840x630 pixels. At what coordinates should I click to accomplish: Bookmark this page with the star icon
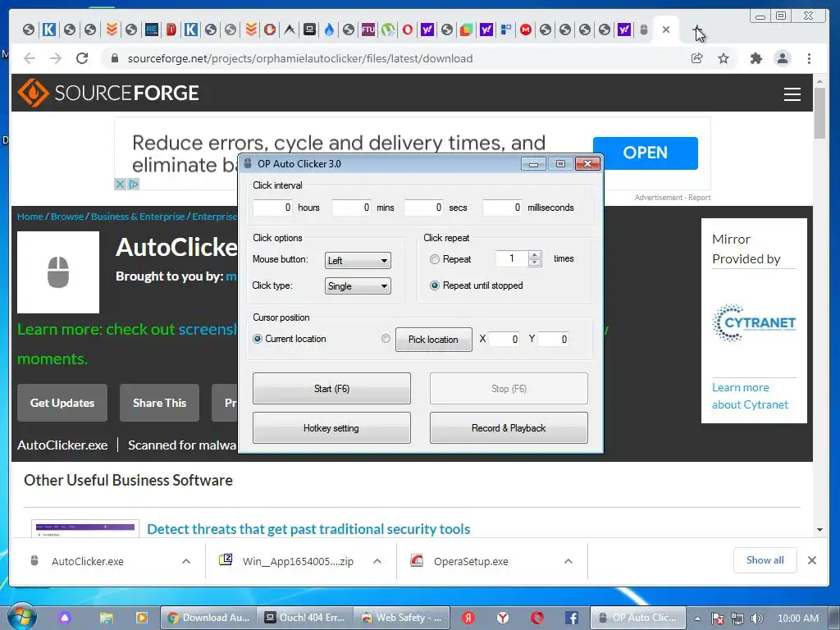click(724, 58)
